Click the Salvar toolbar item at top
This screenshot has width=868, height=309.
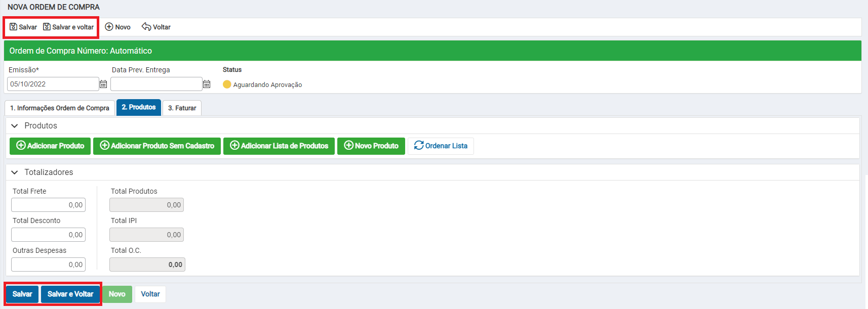(x=23, y=27)
